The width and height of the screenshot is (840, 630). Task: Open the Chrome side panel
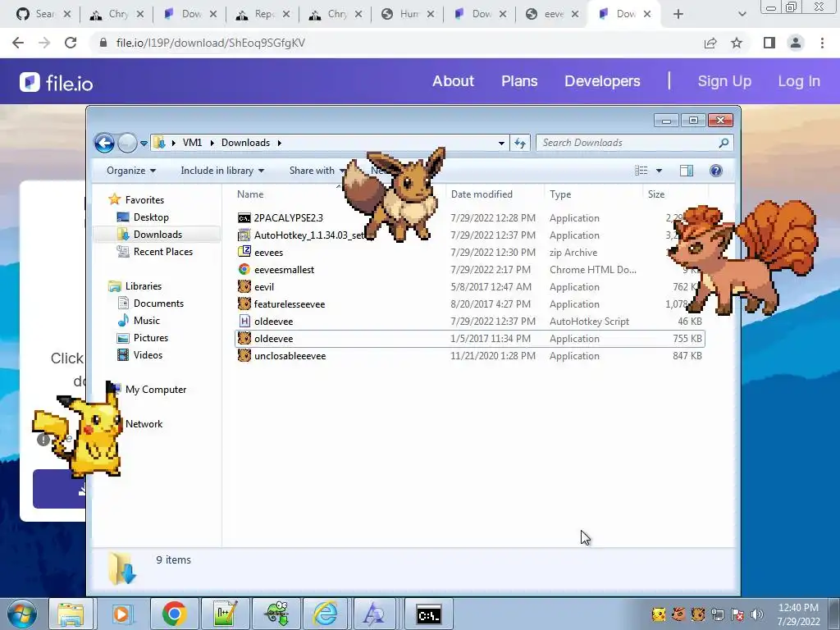tap(769, 43)
